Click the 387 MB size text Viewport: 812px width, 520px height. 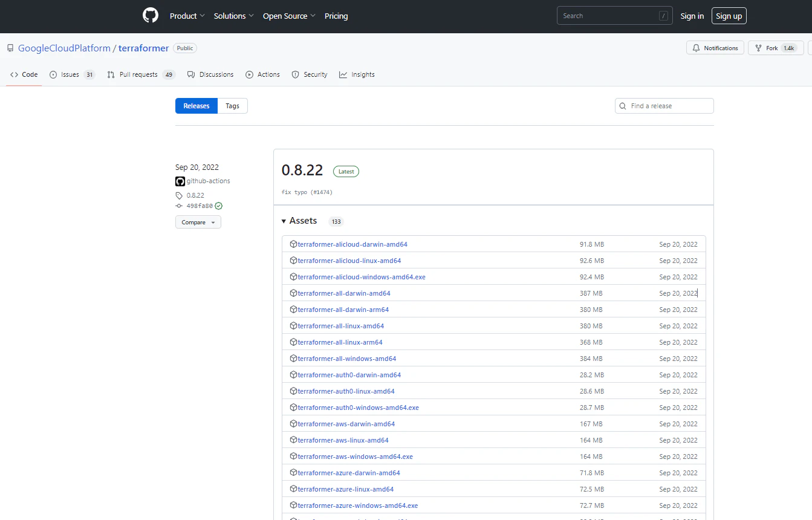[591, 293]
